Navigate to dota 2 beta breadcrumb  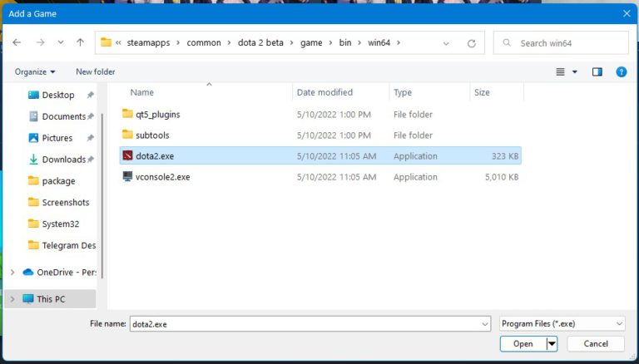click(260, 42)
